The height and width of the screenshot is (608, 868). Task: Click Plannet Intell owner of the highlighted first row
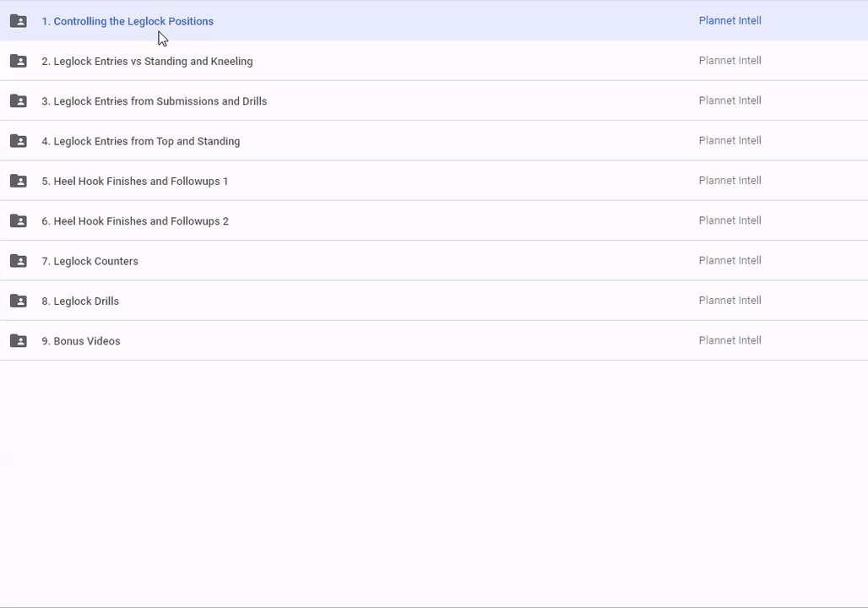pos(730,20)
